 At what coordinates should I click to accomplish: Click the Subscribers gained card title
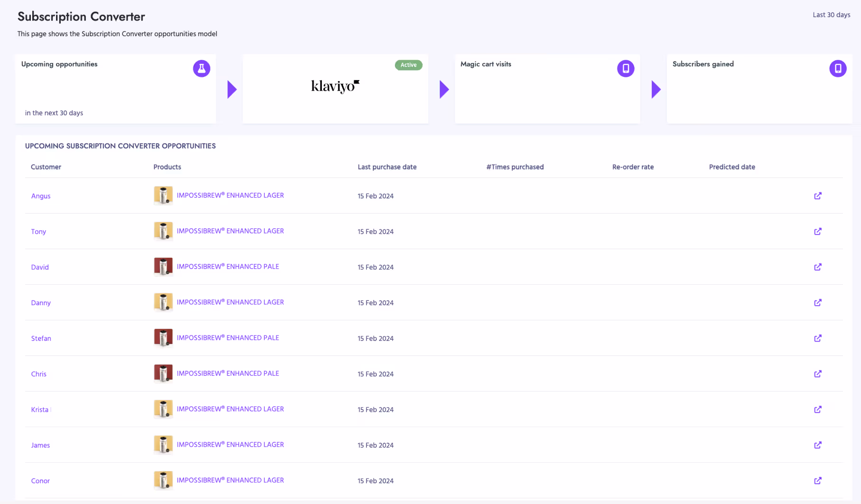click(x=703, y=64)
